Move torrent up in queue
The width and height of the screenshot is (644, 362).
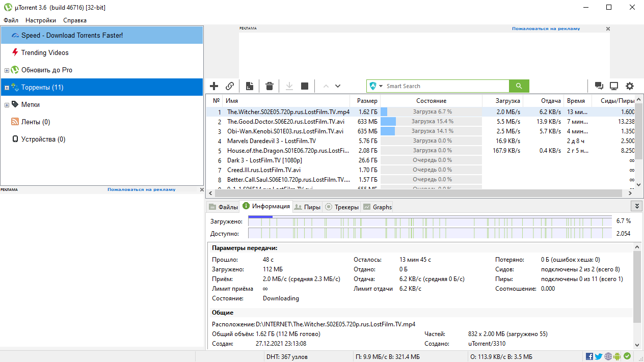point(326,86)
